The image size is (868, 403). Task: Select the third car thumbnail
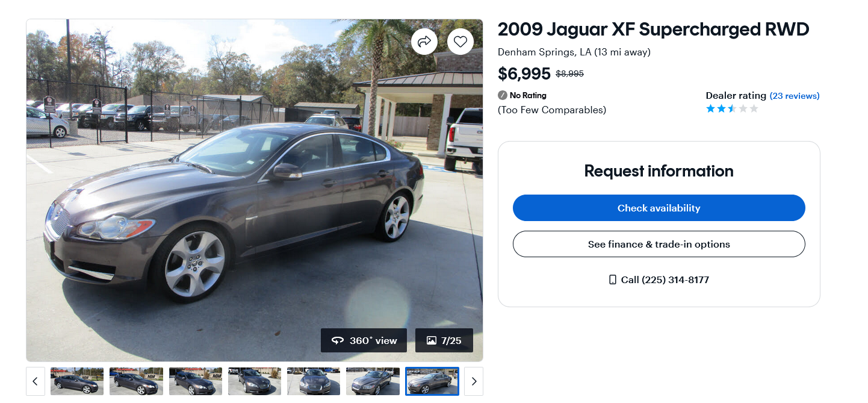(x=196, y=381)
